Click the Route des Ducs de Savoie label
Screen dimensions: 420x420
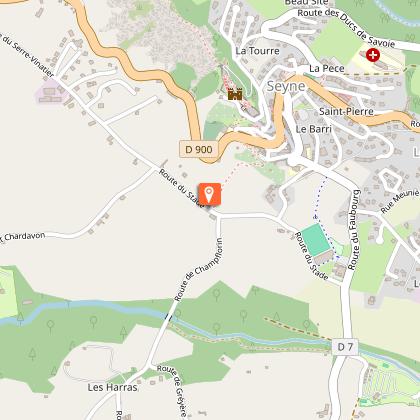click(347, 27)
